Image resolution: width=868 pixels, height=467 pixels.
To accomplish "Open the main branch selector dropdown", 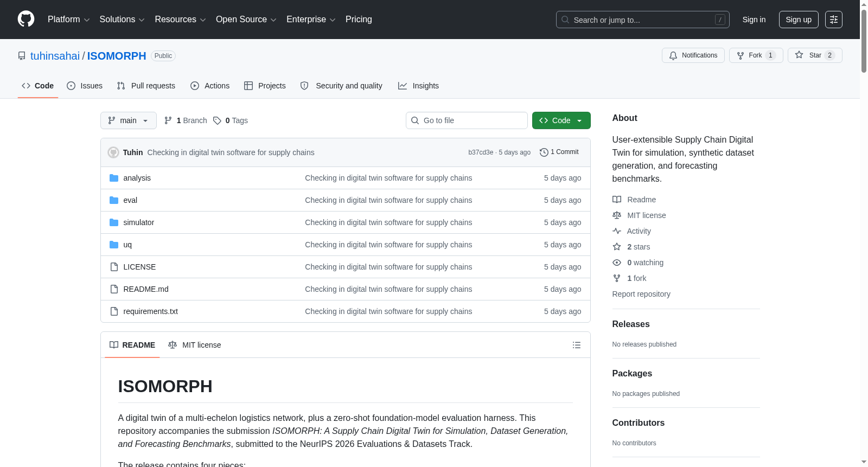I will (x=129, y=120).
